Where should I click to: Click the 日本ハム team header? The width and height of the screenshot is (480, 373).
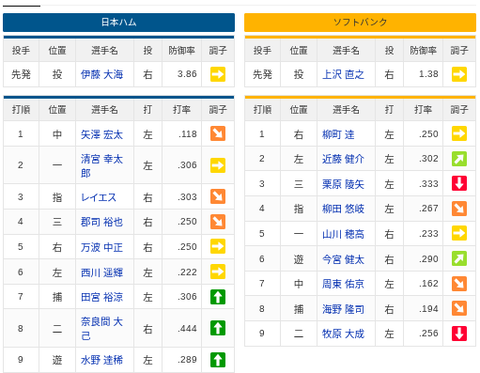pos(119,22)
